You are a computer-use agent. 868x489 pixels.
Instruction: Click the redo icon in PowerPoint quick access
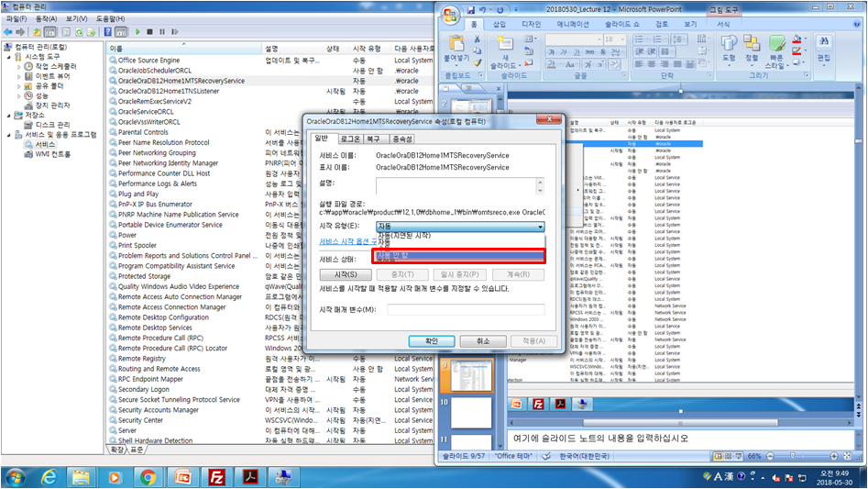click(x=500, y=10)
